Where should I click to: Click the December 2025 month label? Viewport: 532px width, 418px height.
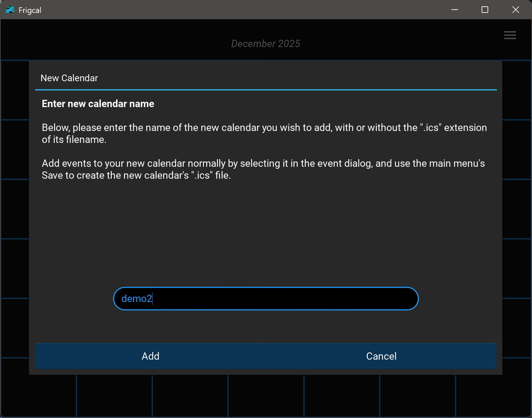[x=266, y=44]
